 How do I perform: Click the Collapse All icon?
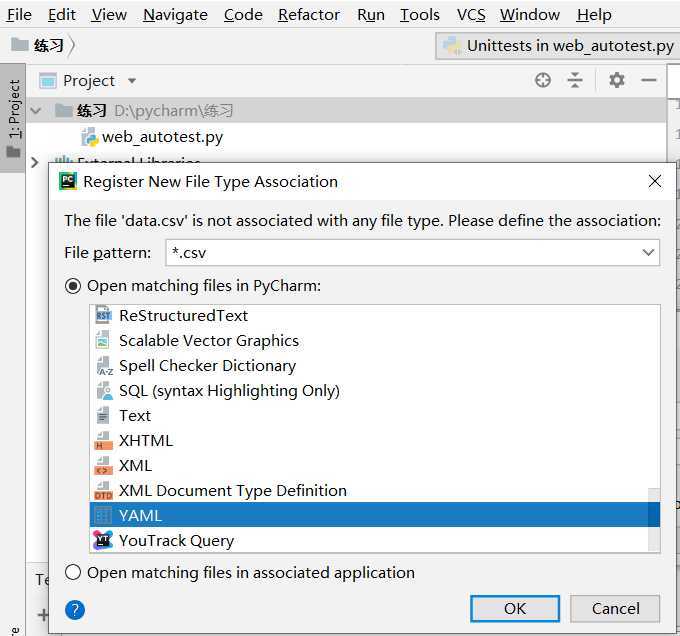(x=575, y=80)
